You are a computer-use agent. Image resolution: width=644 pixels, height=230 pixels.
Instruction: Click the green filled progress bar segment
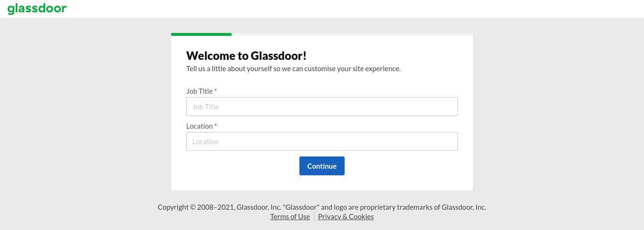point(201,34)
